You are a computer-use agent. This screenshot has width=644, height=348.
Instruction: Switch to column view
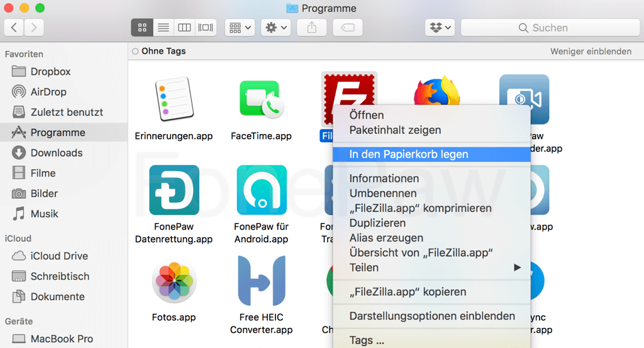(x=184, y=28)
